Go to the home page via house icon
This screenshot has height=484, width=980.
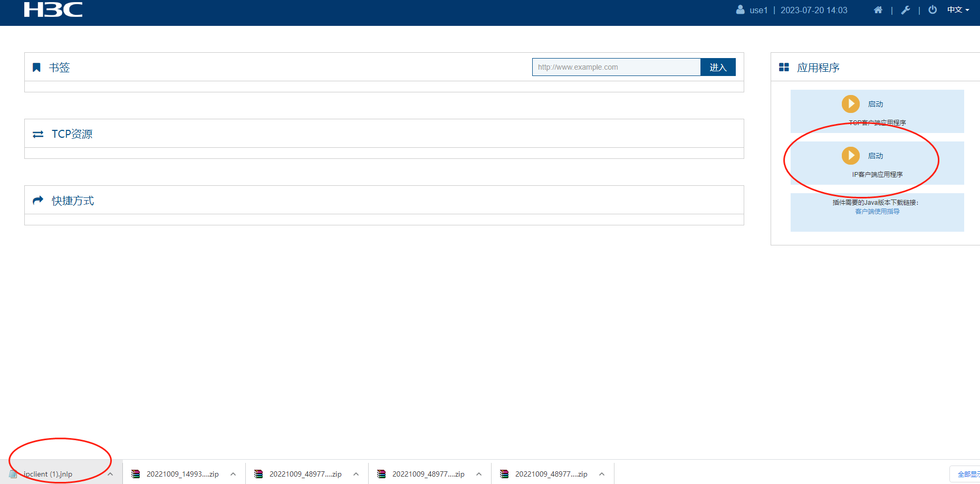(878, 10)
